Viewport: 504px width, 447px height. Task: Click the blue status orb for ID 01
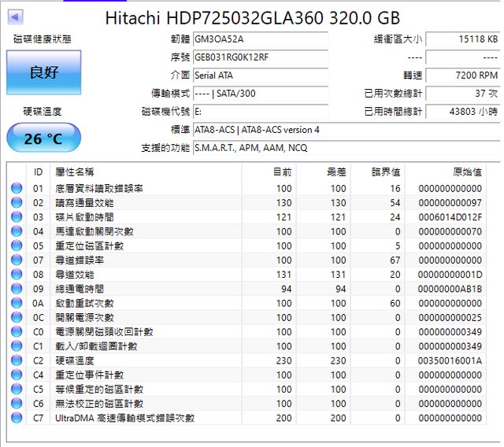(17, 189)
